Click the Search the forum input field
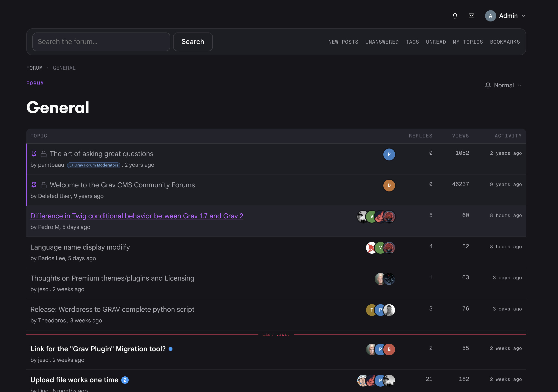558x392 pixels. (101, 42)
